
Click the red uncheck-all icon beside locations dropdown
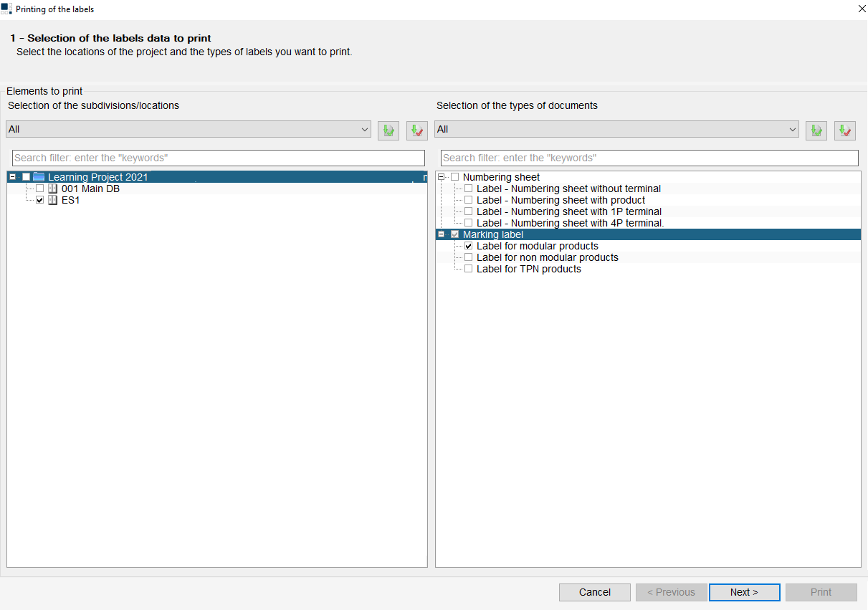click(416, 130)
